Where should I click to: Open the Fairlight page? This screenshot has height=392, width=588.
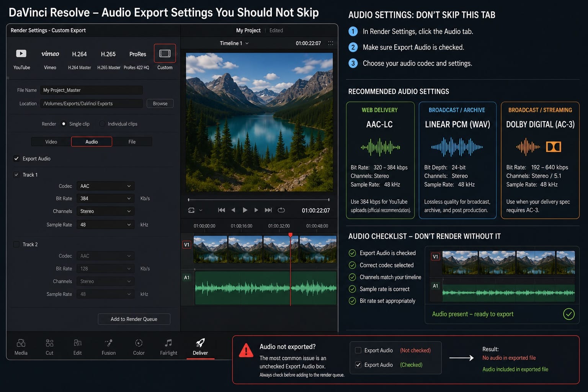[x=168, y=347]
